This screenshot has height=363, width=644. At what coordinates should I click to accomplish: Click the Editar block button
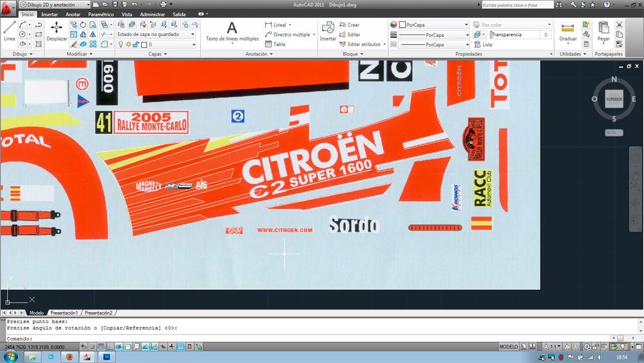pos(350,35)
